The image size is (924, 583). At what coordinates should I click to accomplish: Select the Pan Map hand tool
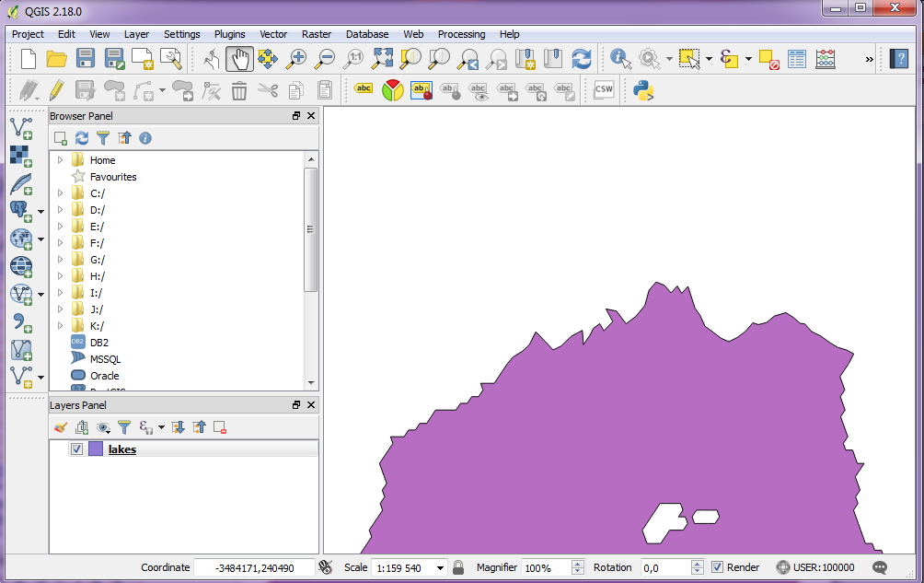(240, 59)
